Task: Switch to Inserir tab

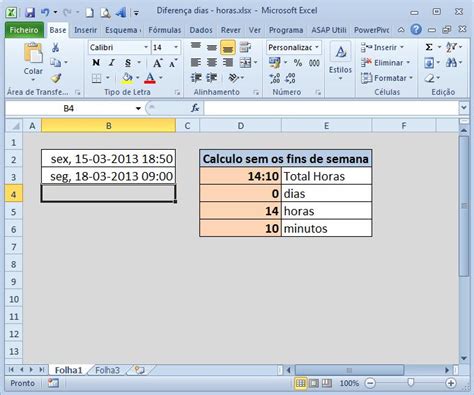Action: click(85, 30)
